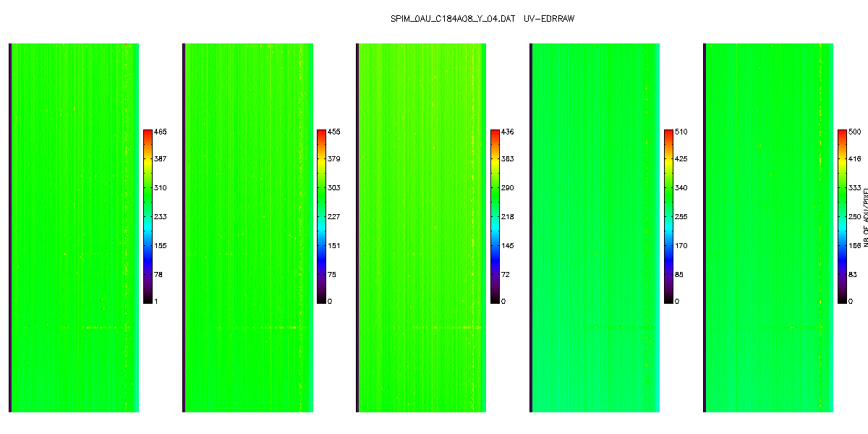Click colorbar tick label 145
The image size is (868, 434).
pos(508,246)
